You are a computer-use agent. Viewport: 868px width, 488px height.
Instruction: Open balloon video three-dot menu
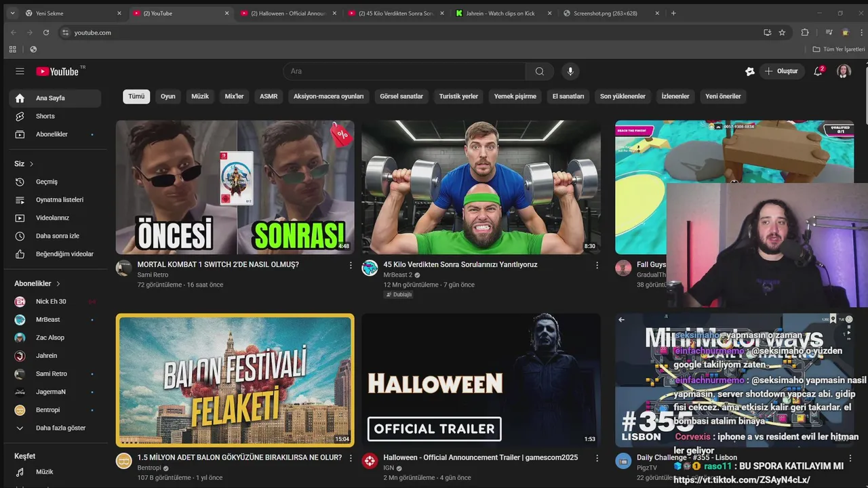[x=351, y=458]
